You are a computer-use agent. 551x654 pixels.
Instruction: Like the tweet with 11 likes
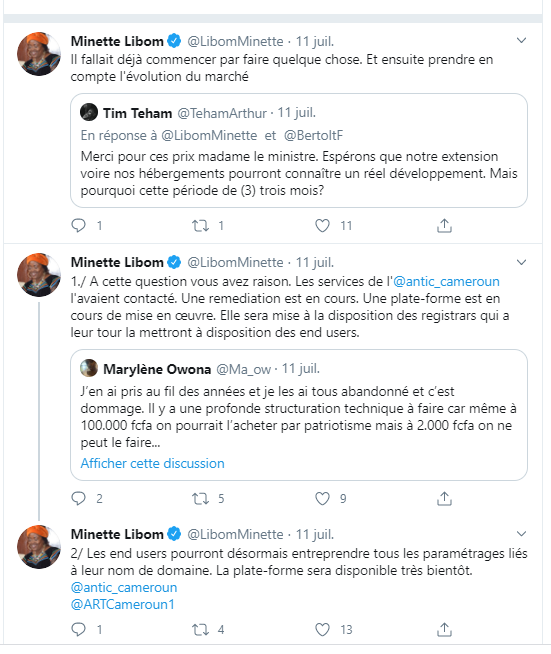(x=322, y=226)
